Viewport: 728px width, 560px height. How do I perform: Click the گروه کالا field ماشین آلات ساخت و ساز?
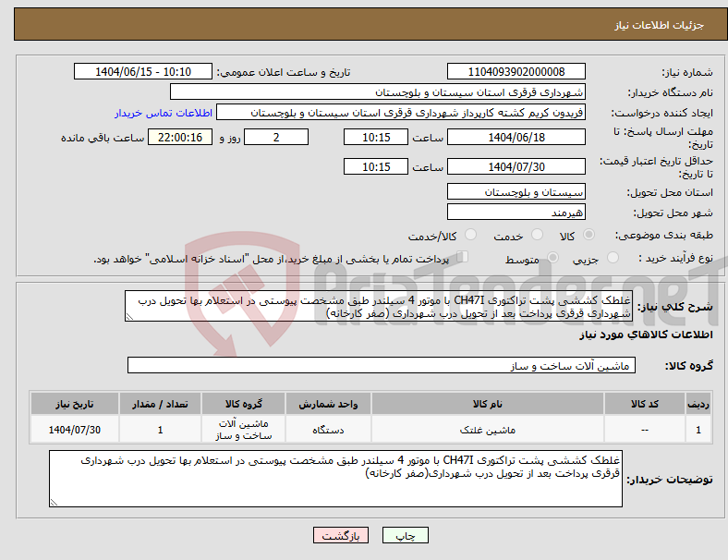[382, 365]
